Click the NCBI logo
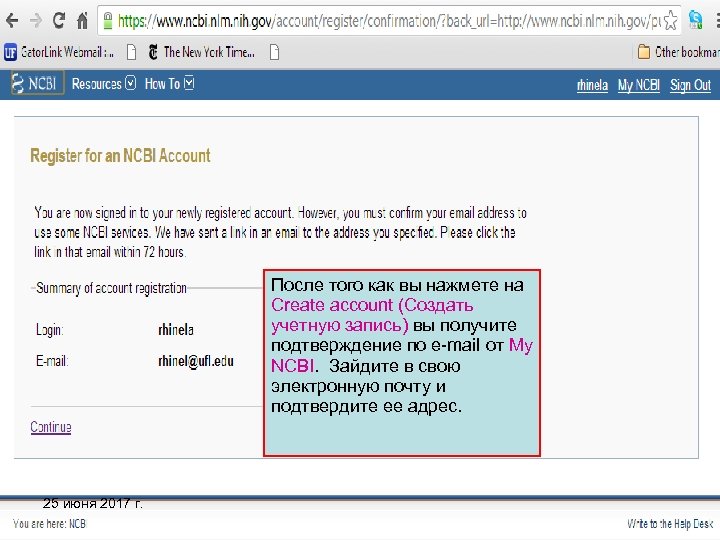The image size is (720, 540). click(x=37, y=84)
